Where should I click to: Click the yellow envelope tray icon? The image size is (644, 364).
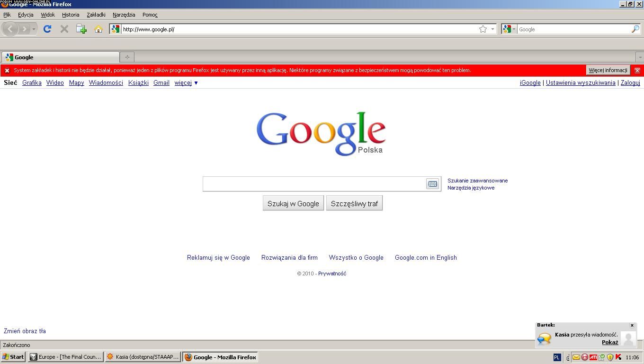click(x=576, y=357)
